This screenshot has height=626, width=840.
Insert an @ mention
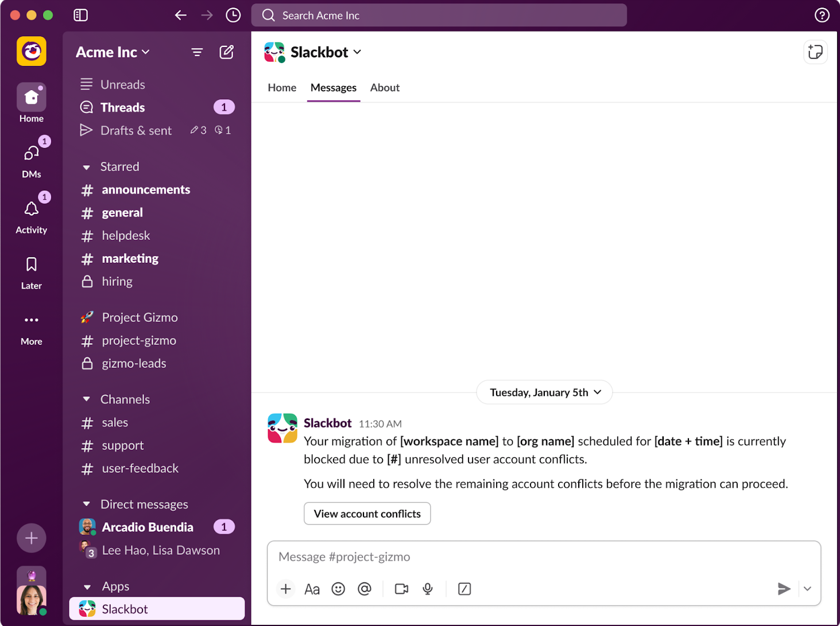pyautogui.click(x=365, y=589)
